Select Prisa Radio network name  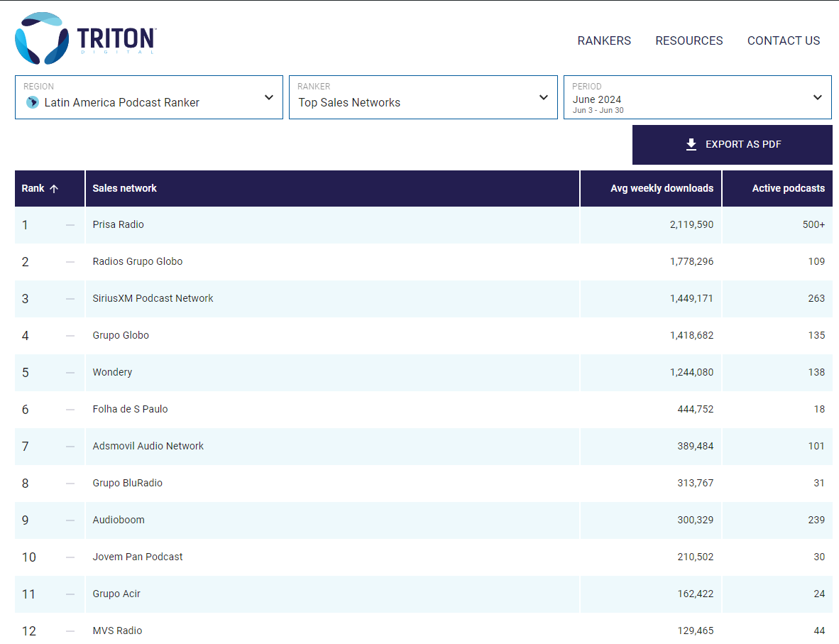coord(119,224)
